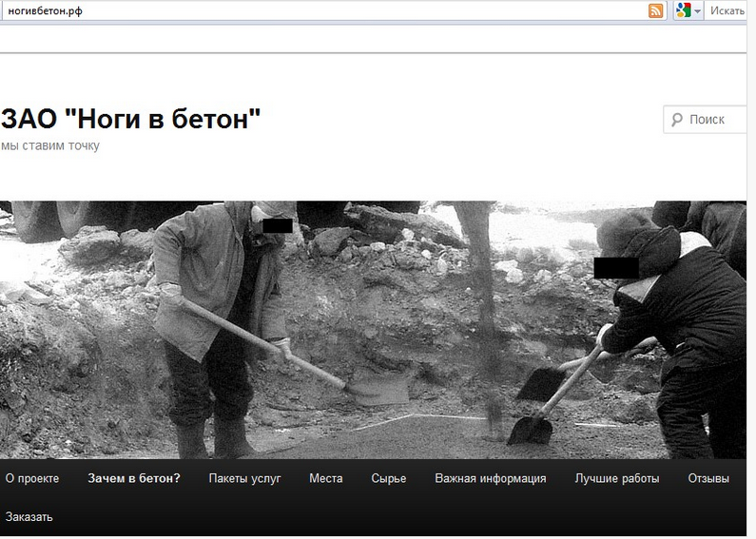Open the site title ЗАО "Ноги в бетон"
The image size is (756, 539).
pyautogui.click(x=130, y=119)
